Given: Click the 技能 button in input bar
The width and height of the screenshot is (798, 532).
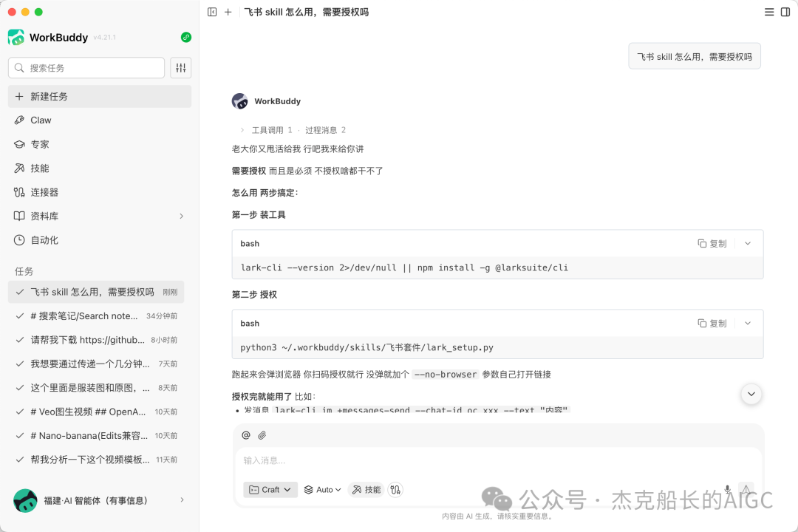Looking at the screenshot, I should click(366, 490).
